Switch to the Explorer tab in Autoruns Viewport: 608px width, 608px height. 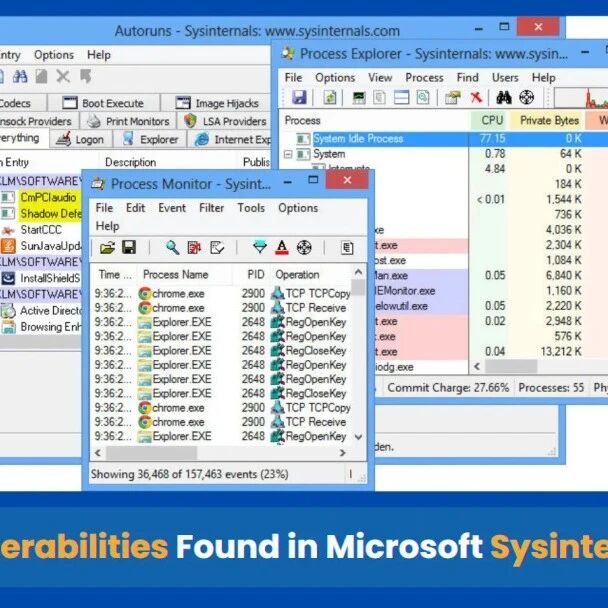[150, 139]
